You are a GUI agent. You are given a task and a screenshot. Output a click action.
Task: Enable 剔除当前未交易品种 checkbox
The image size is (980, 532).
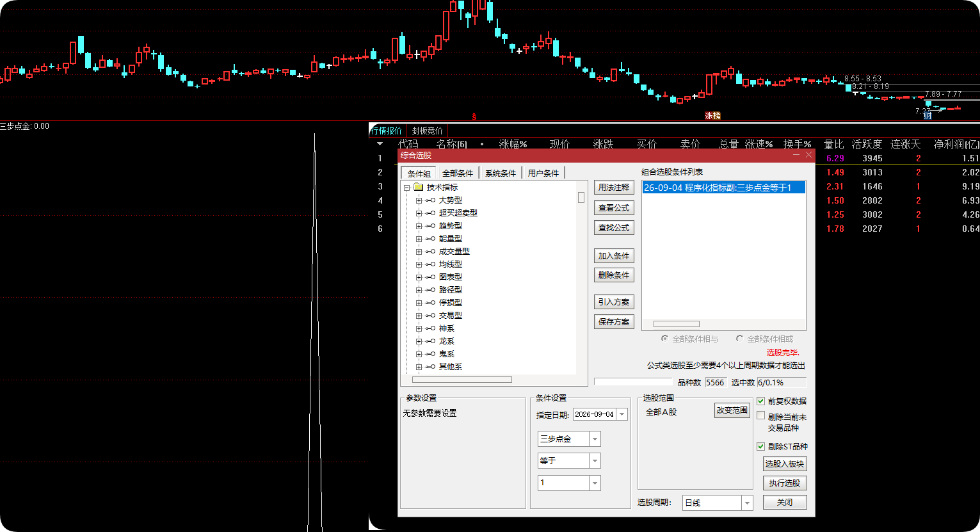click(x=761, y=415)
